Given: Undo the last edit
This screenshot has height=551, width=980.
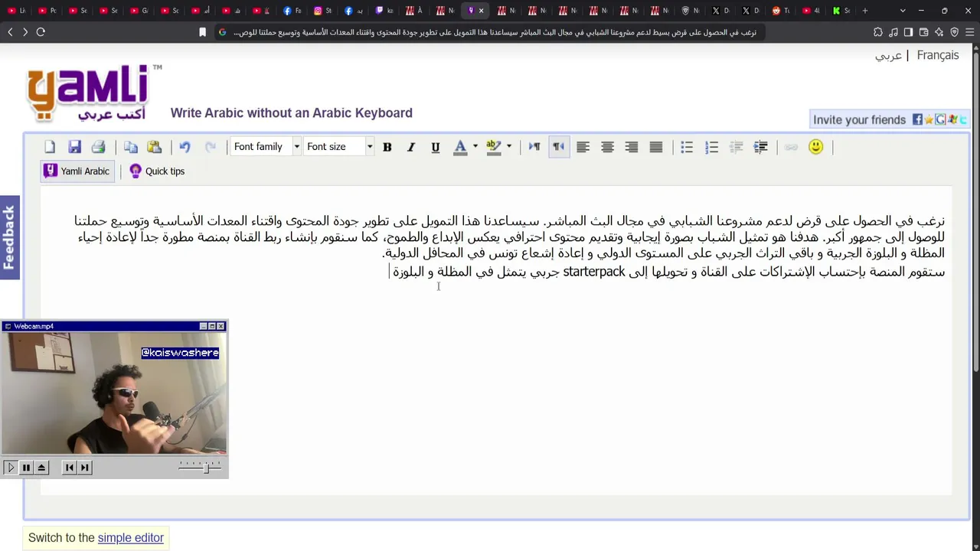Looking at the screenshot, I should pyautogui.click(x=185, y=147).
